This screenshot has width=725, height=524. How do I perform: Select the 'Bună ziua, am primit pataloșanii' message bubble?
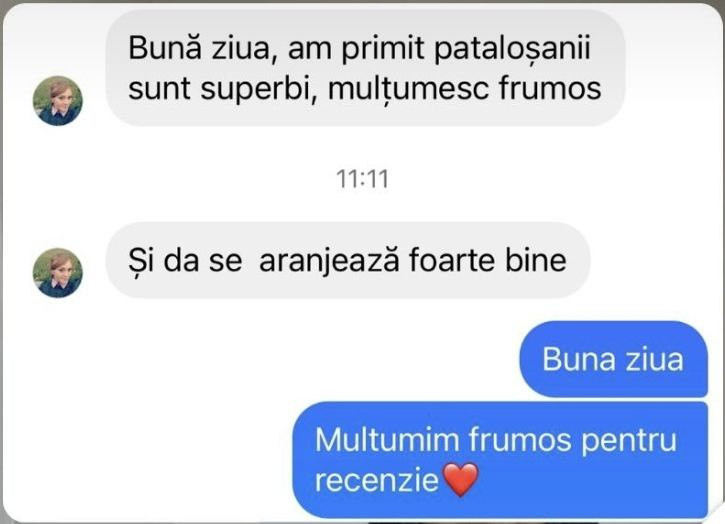(x=365, y=68)
